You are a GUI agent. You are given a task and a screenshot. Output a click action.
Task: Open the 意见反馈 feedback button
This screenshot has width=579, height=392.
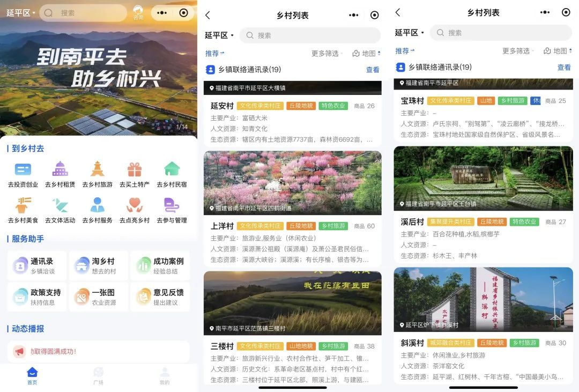point(160,297)
